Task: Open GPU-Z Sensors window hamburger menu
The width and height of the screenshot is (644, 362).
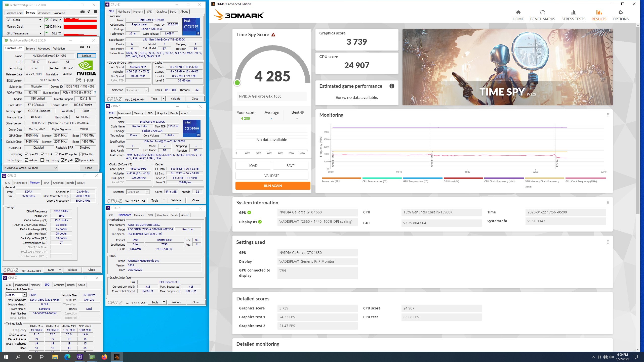Action: pos(95,12)
